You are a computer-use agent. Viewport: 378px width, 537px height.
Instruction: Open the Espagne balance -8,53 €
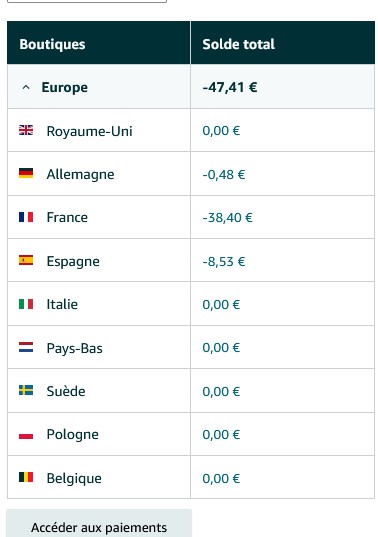coord(224,261)
